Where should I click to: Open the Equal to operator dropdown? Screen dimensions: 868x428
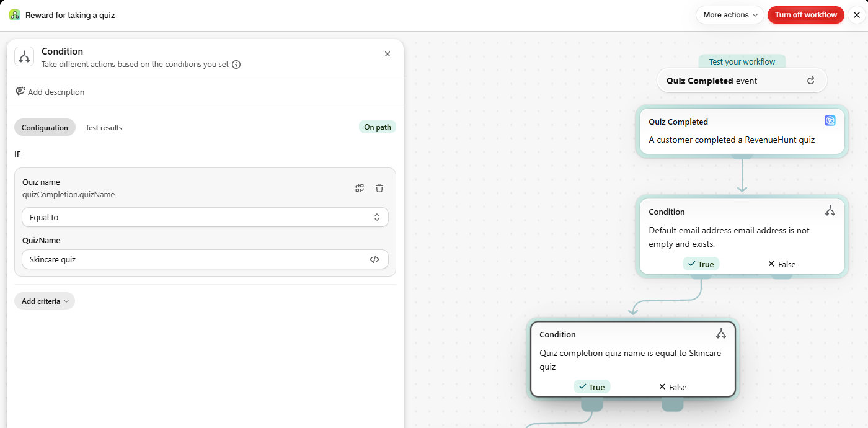click(x=205, y=217)
